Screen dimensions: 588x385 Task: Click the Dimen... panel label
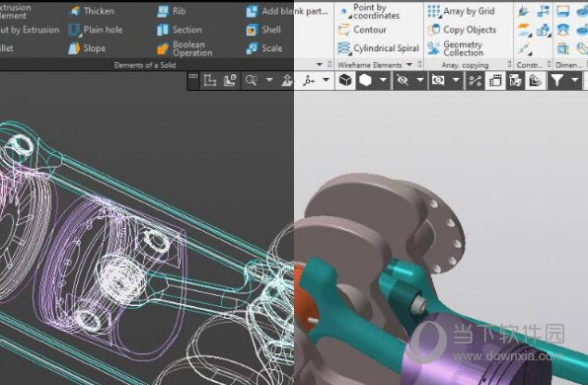point(568,65)
